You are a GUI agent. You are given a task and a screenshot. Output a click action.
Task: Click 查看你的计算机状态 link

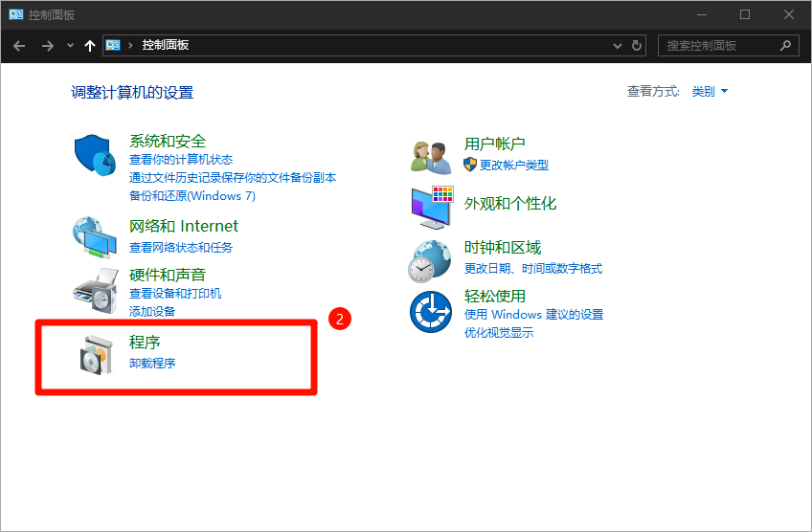181,160
